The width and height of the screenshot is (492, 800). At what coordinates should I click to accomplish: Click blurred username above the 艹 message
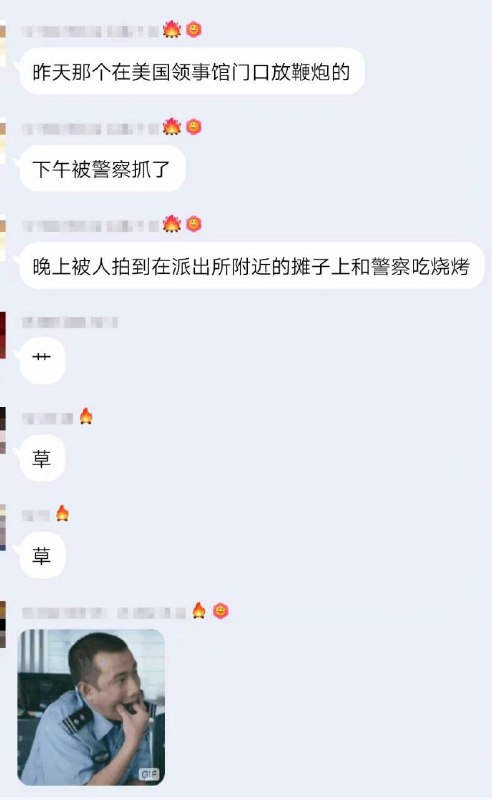click(x=70, y=322)
